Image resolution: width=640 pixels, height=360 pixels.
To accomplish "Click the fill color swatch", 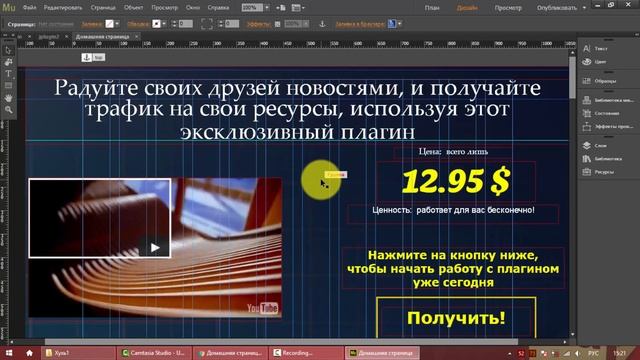I will tap(109, 24).
